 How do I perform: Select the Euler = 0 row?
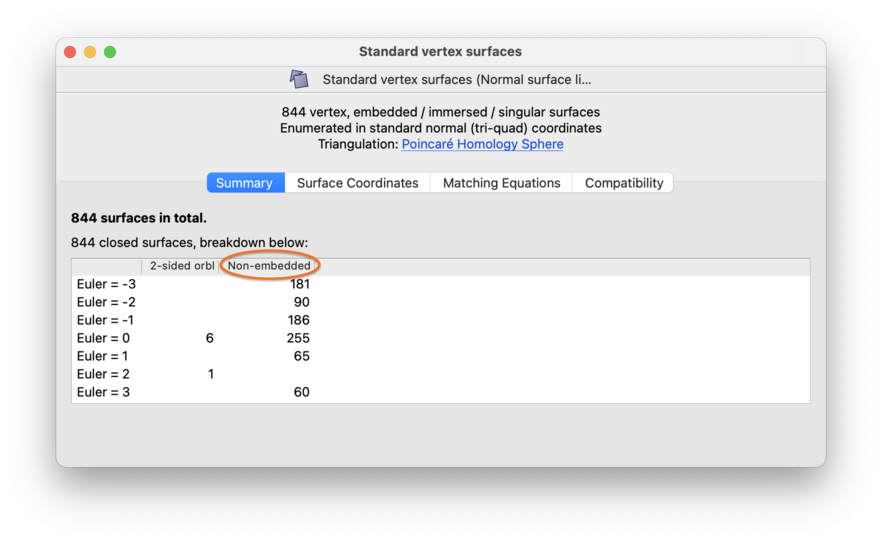click(x=440, y=338)
